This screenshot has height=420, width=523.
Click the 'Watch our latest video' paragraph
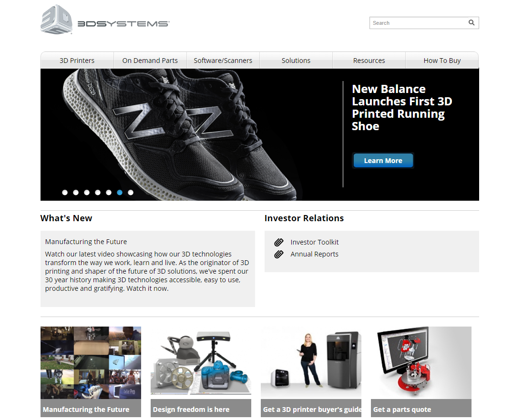[147, 271]
